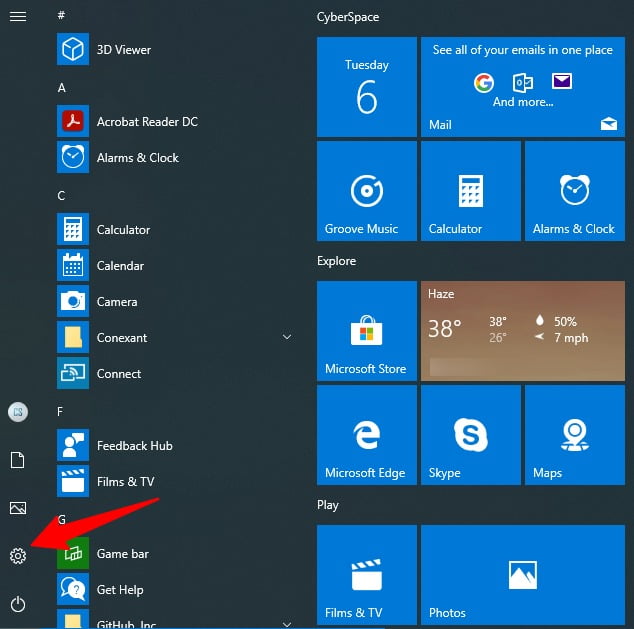Open Calculator in the app list

click(x=174, y=229)
